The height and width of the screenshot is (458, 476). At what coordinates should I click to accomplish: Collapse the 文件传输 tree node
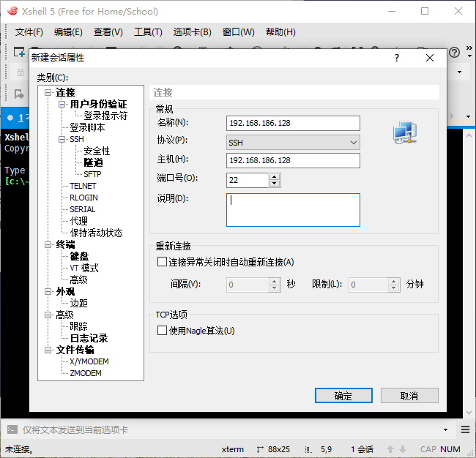[48, 350]
